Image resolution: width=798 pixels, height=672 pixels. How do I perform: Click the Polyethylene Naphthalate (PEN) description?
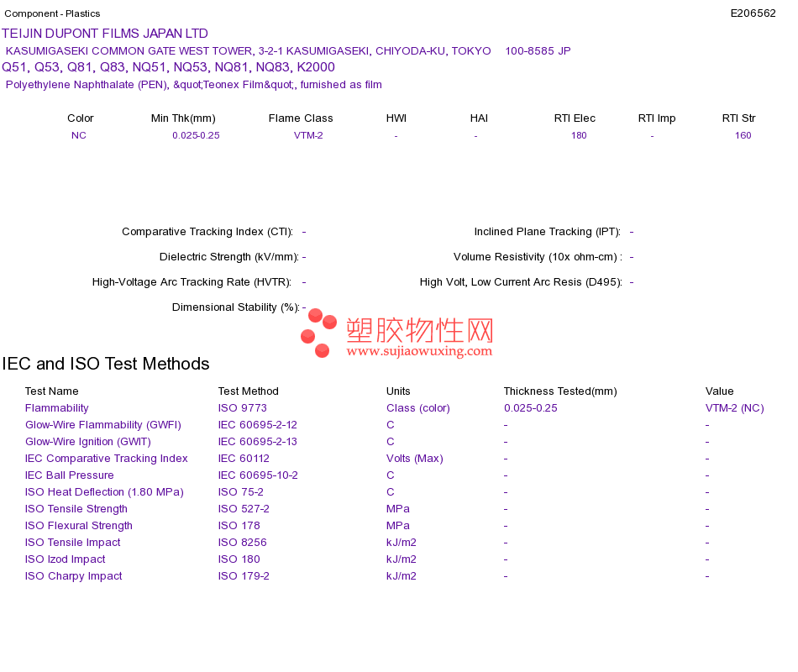pyautogui.click(x=194, y=85)
